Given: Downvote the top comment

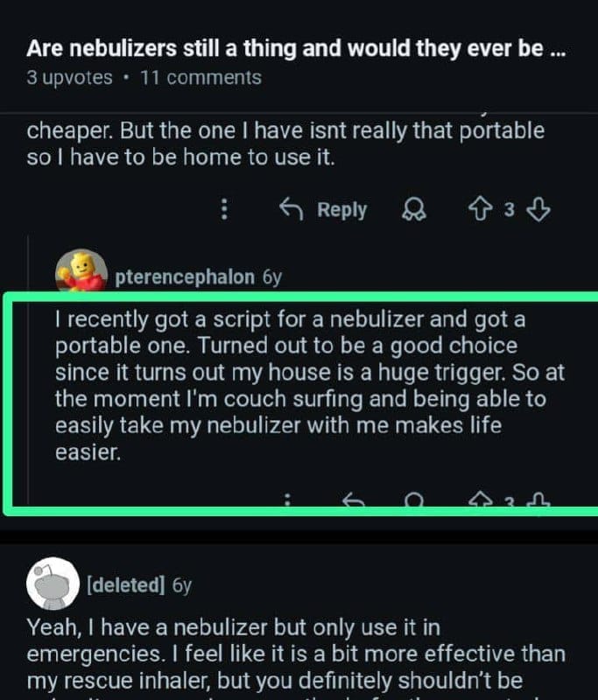Looking at the screenshot, I should (x=540, y=210).
